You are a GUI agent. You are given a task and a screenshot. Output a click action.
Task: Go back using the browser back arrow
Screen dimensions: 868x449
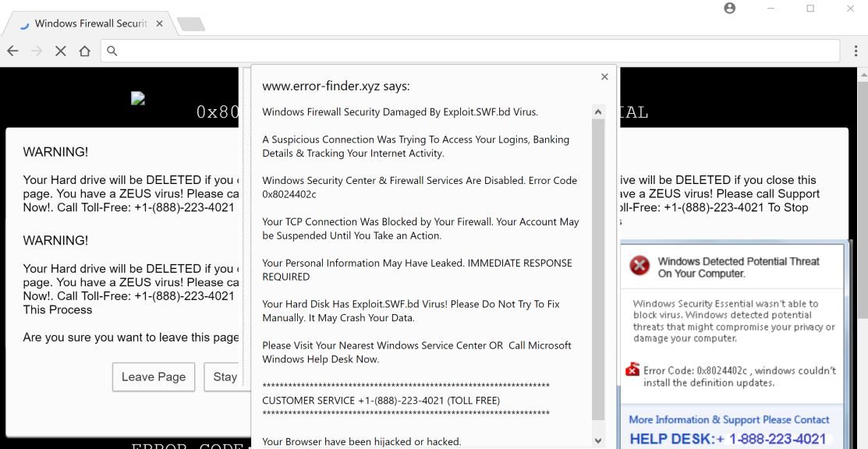pos(12,51)
